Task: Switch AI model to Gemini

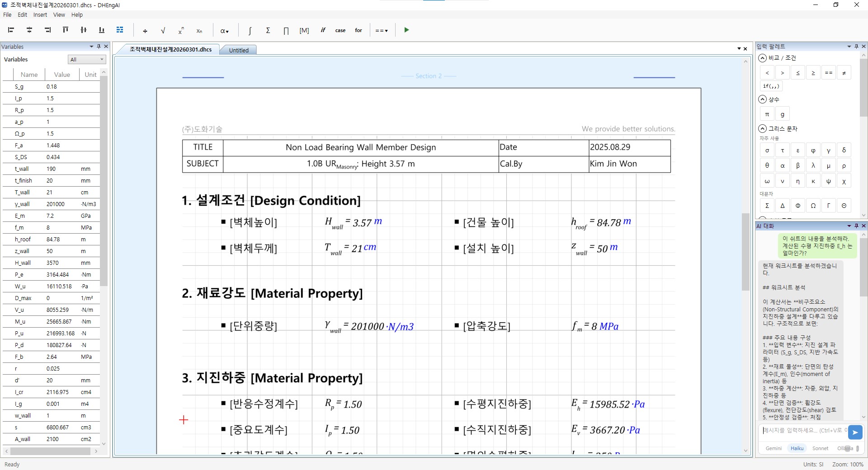Action: pyautogui.click(x=774, y=448)
